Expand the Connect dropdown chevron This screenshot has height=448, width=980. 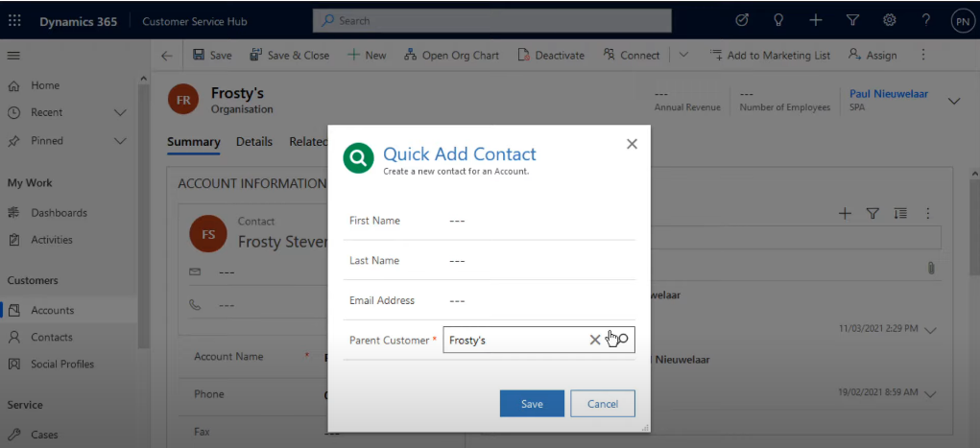pos(683,55)
